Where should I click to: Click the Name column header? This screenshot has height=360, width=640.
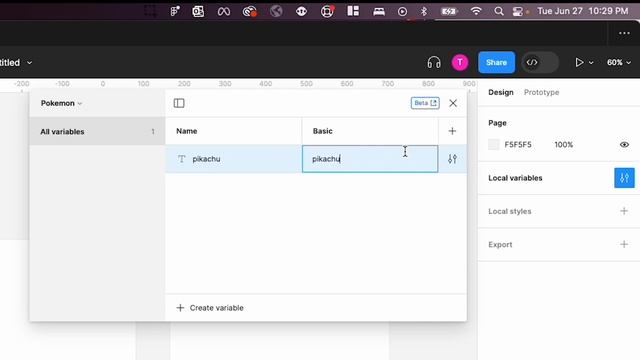[x=187, y=131]
